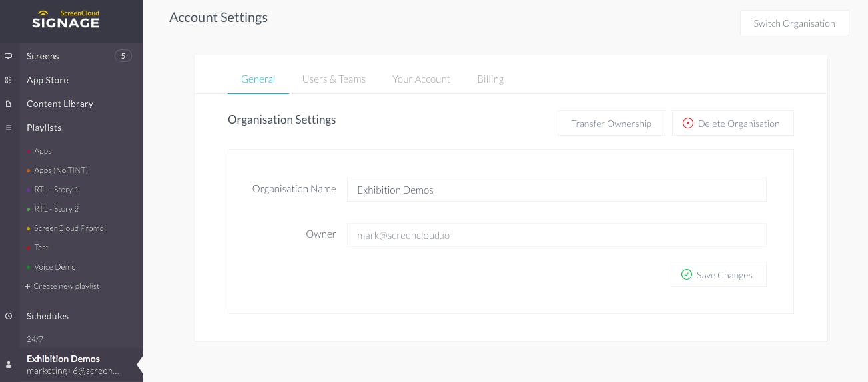Open the Users & Teams tab
Viewport: 868px width, 382px height.
click(334, 79)
